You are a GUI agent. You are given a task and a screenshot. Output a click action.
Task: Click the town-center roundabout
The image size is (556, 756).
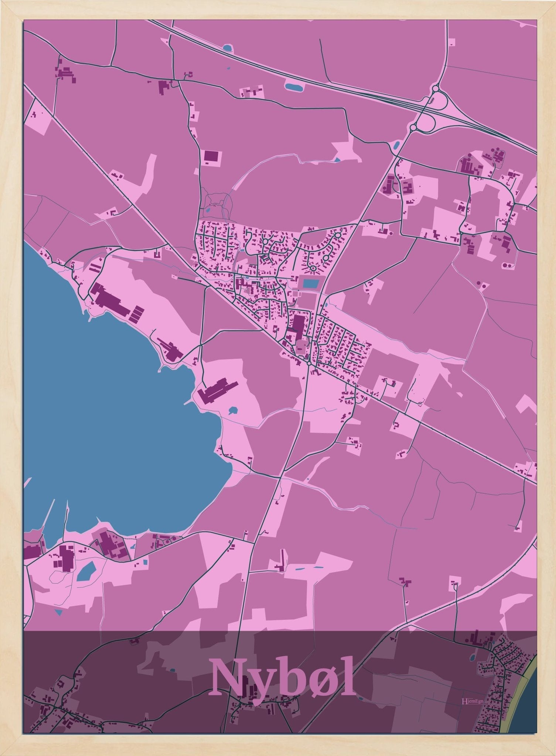308,364
